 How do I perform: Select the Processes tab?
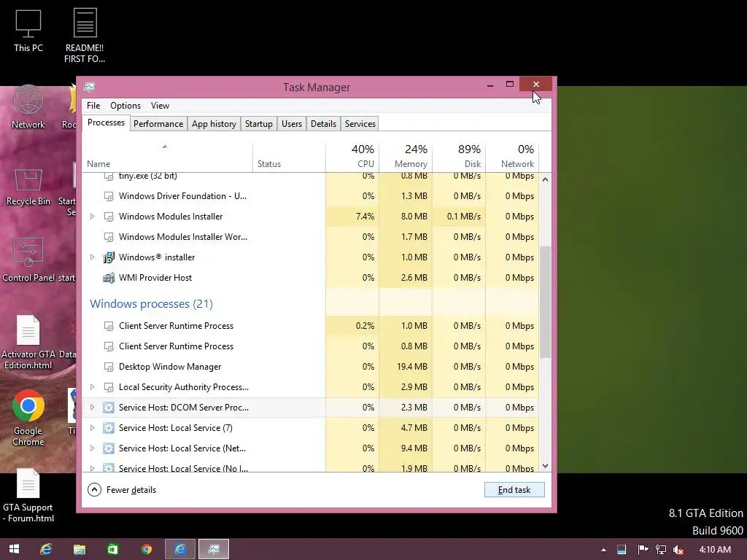click(106, 122)
